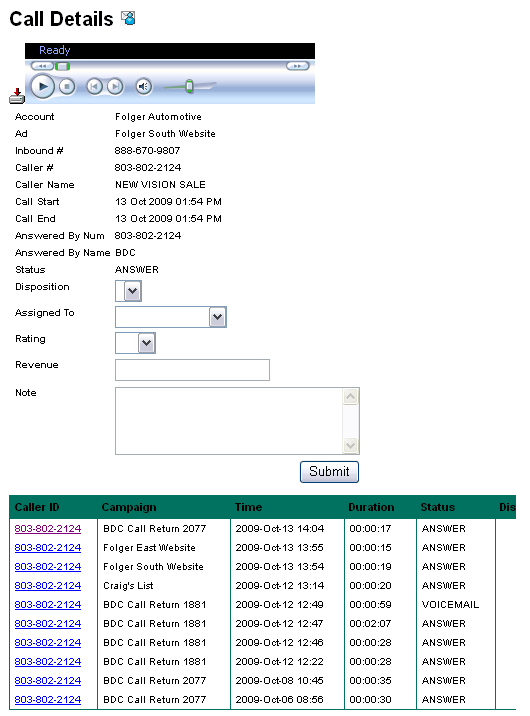
Task: Open the Assigned To dropdown
Action: coord(171,317)
